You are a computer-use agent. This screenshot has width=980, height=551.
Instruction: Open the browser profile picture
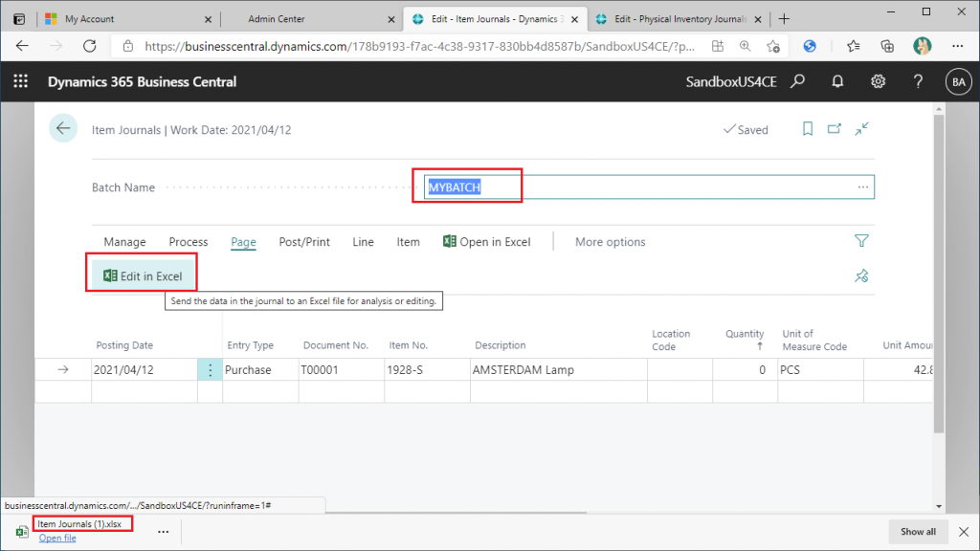tap(922, 46)
